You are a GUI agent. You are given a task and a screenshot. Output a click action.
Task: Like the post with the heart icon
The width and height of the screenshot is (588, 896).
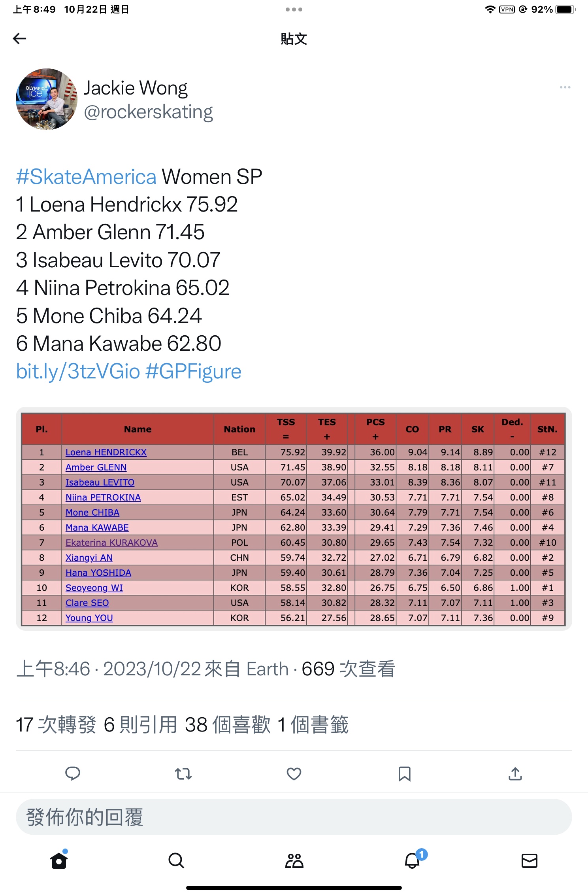click(294, 773)
